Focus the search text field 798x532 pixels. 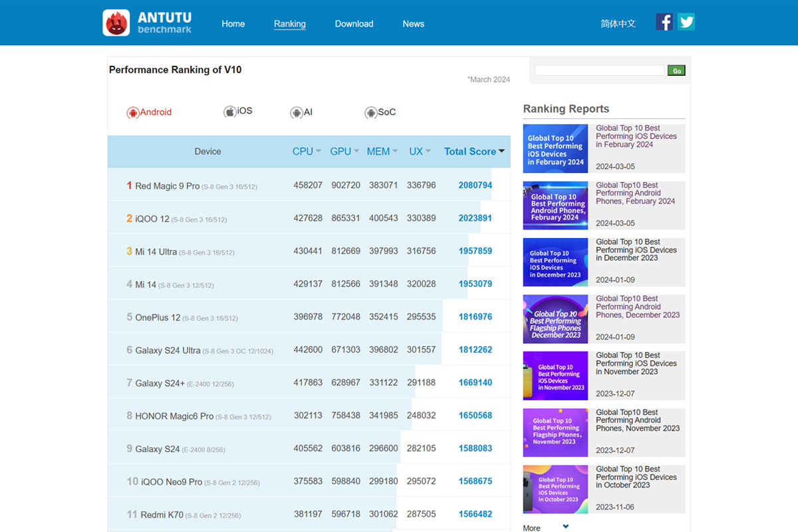600,70
